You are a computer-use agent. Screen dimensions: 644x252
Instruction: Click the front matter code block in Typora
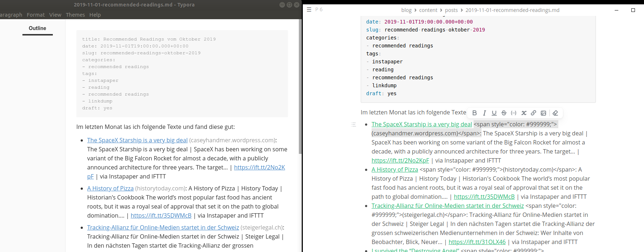[182, 73]
